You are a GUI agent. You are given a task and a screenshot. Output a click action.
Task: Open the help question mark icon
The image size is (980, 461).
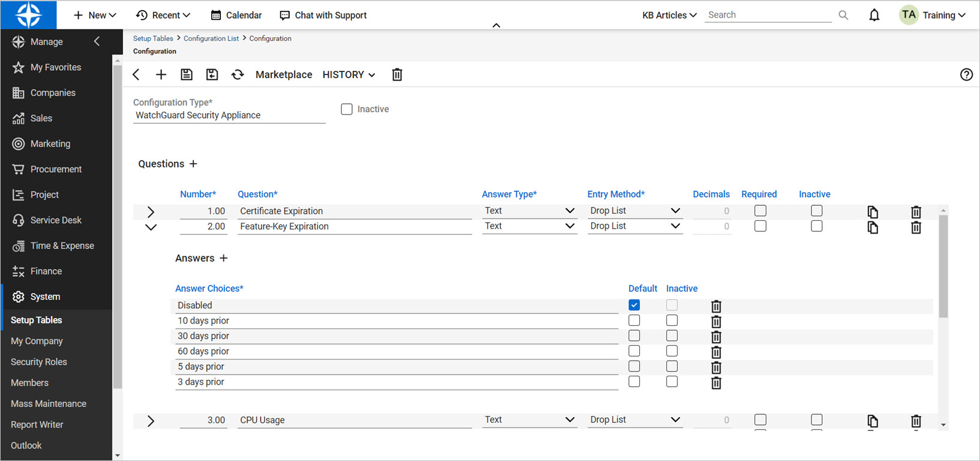pyautogui.click(x=966, y=74)
